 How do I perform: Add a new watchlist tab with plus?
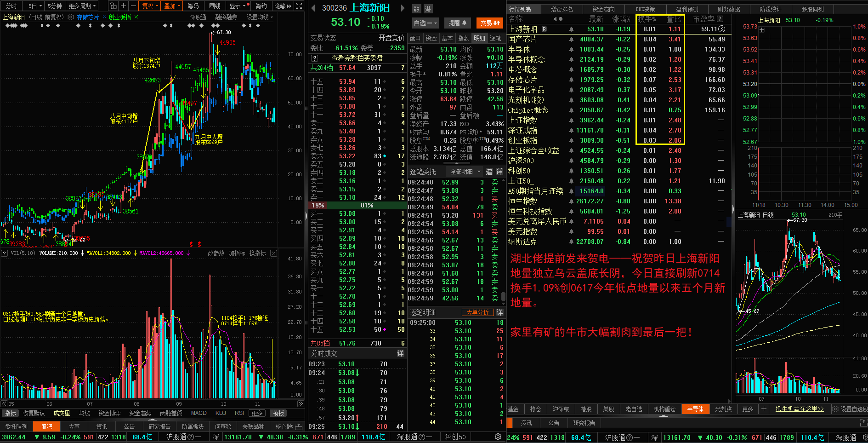(x=764, y=408)
